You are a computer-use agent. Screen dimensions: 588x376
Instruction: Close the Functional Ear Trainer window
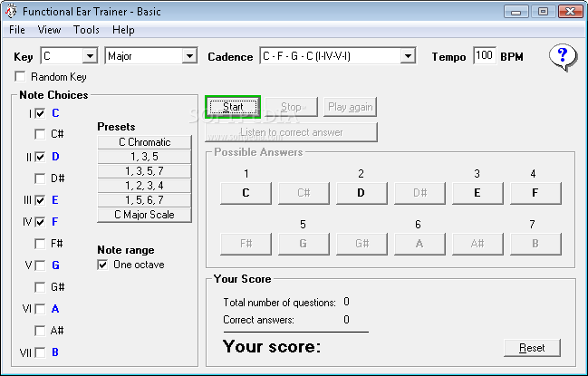tap(570, 11)
